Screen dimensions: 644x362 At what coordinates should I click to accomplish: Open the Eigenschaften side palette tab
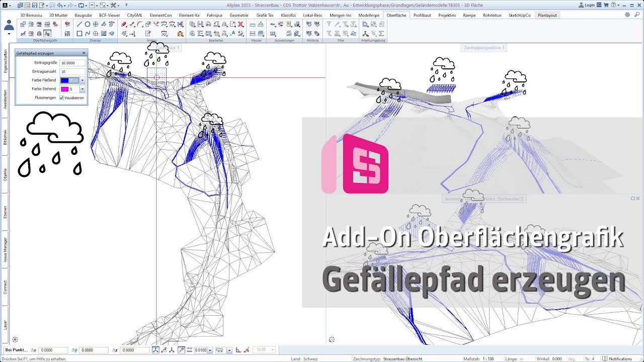[5, 62]
